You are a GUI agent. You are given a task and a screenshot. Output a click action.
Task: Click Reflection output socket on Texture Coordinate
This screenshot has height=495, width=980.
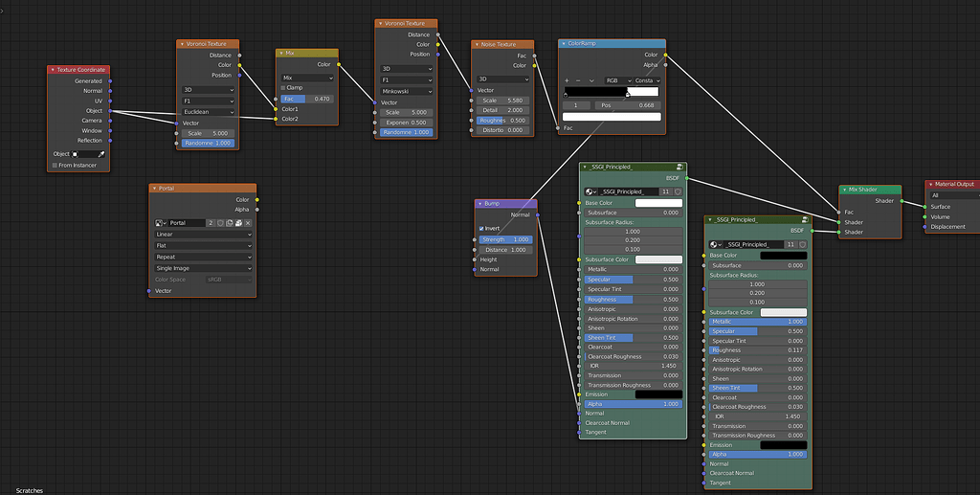(111, 141)
